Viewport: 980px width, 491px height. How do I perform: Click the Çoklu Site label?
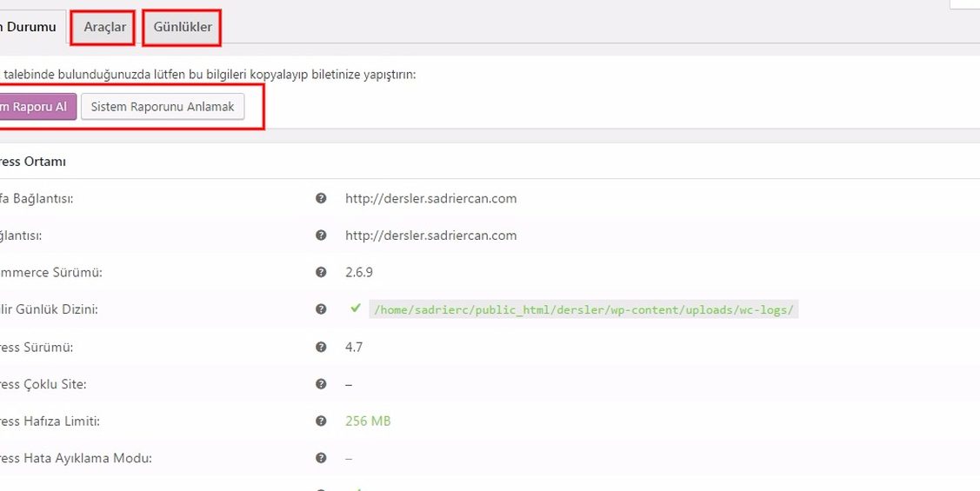[43, 384]
